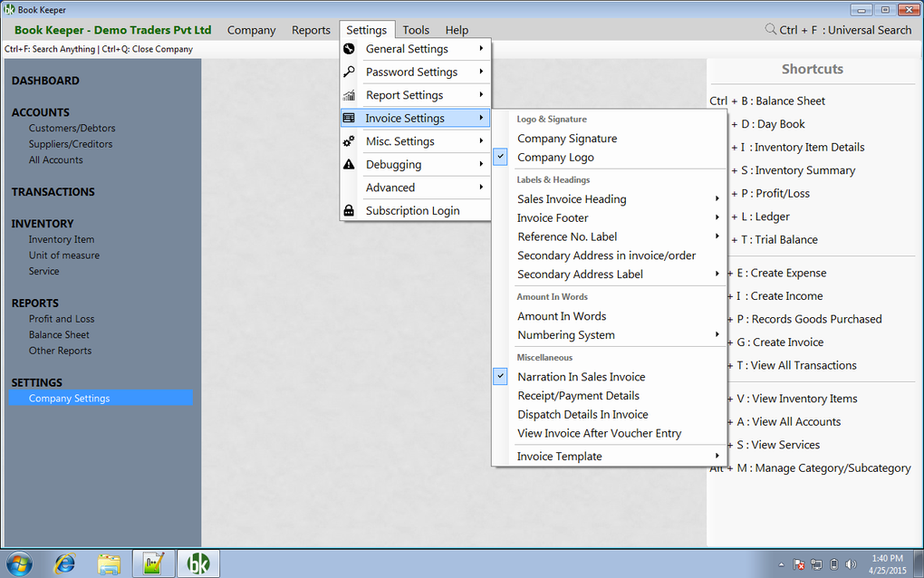Click the TRANSACTIONS heading
Viewport: 924px width, 578px height.
point(53,192)
